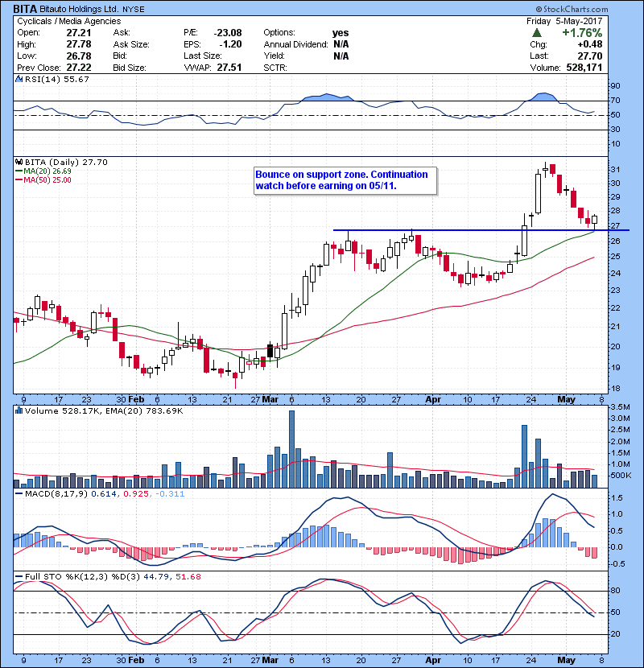Click the Yield N/A value
The width and height of the screenshot is (644, 668).
point(341,56)
